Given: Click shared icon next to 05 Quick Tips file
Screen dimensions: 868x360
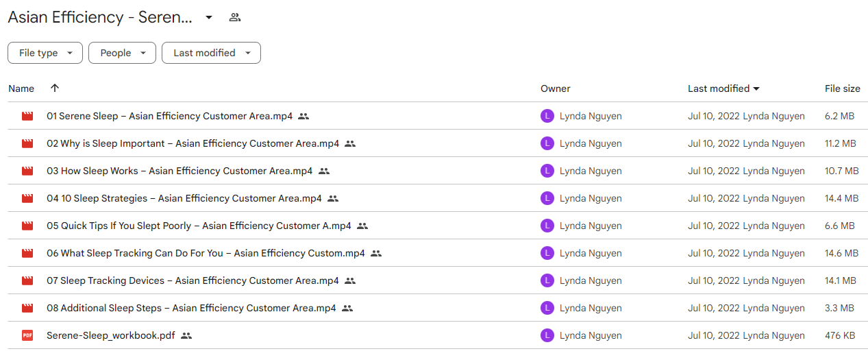Looking at the screenshot, I should (x=362, y=226).
